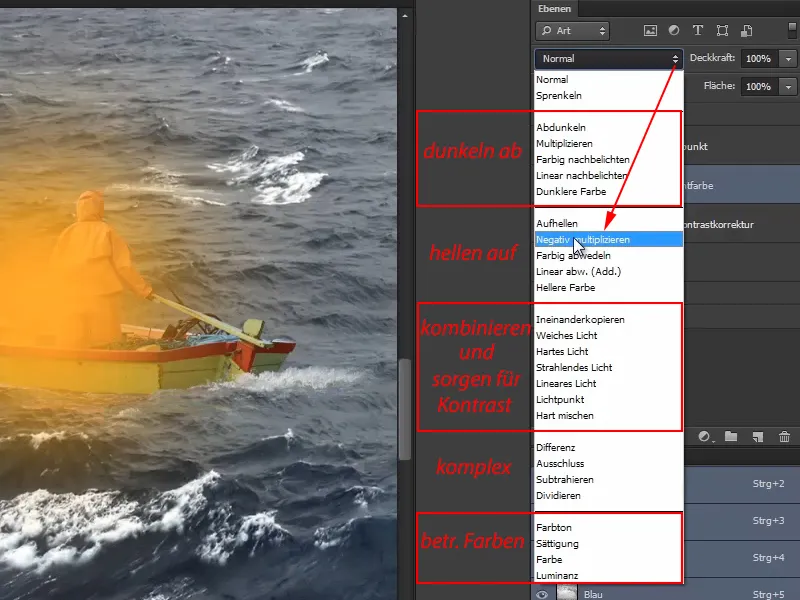Select layer ending in 'punkt'
The width and height of the screenshot is (800, 600).
click(741, 146)
